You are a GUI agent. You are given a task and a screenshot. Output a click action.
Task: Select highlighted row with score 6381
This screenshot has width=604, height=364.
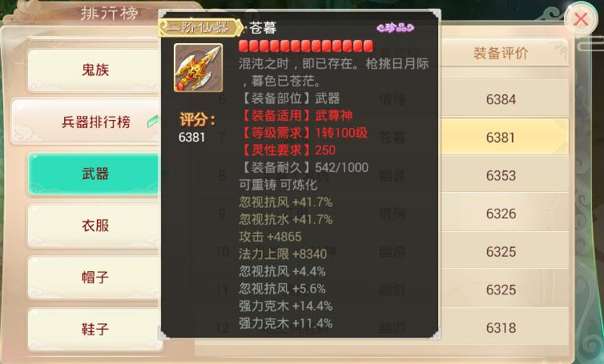(504, 138)
